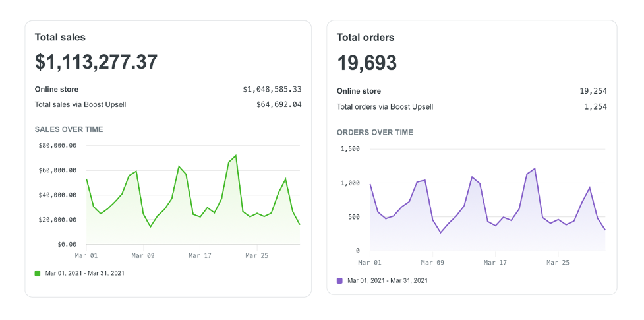The width and height of the screenshot is (644, 320).
Task: Click the green legend swatch for sales
Action: pyautogui.click(x=38, y=273)
